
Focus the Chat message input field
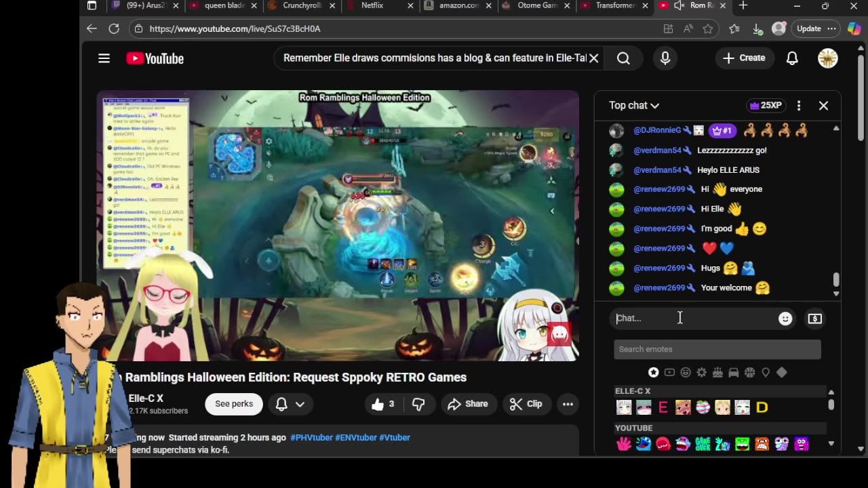coord(693,319)
